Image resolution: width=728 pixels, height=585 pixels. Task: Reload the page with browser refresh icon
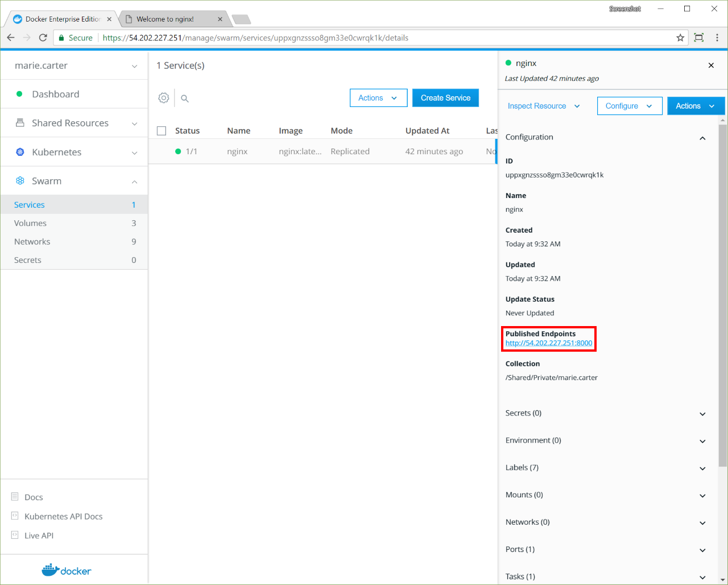click(x=43, y=38)
